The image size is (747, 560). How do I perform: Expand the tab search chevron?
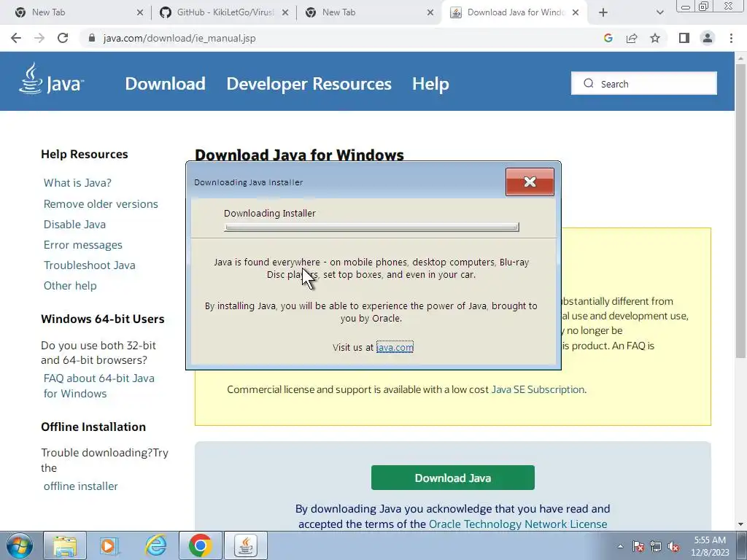659,12
